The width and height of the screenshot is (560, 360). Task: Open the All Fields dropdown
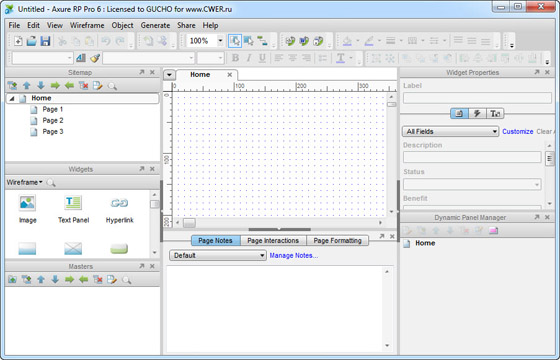click(450, 131)
